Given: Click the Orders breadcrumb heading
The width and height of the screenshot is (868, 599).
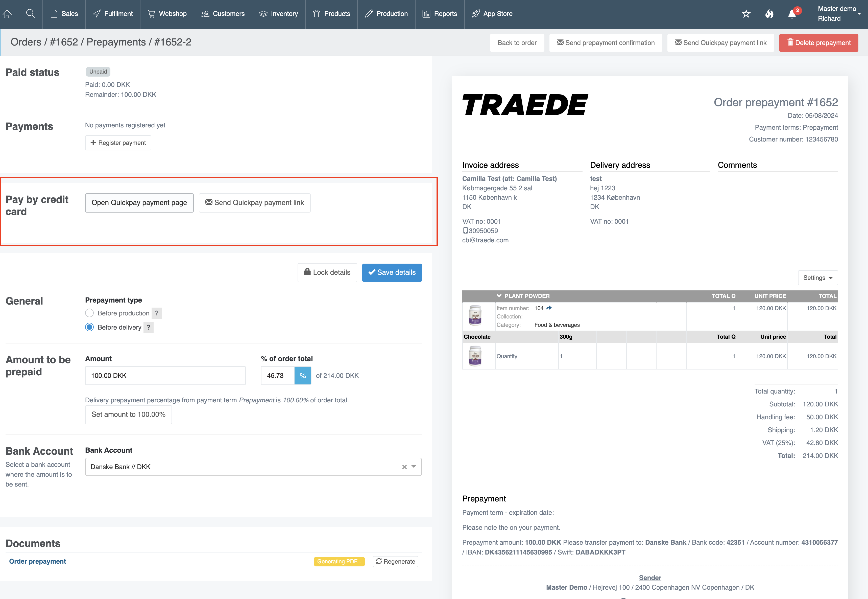Looking at the screenshot, I should [x=26, y=42].
